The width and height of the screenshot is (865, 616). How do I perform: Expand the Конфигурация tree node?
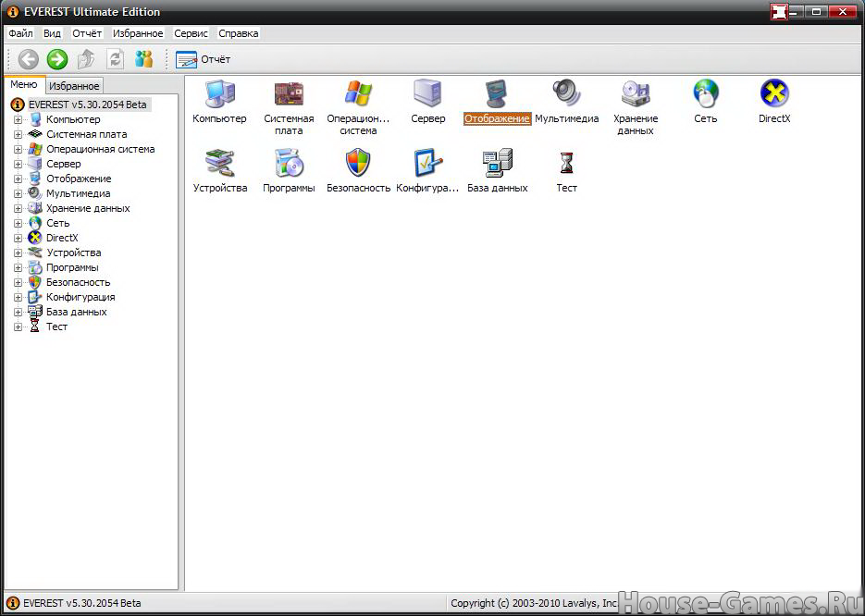(x=18, y=297)
